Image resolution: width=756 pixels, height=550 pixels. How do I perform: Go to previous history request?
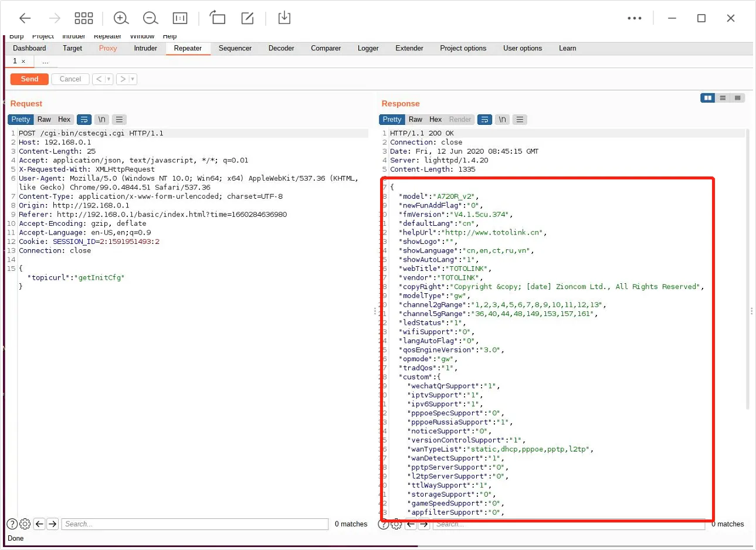pos(99,79)
